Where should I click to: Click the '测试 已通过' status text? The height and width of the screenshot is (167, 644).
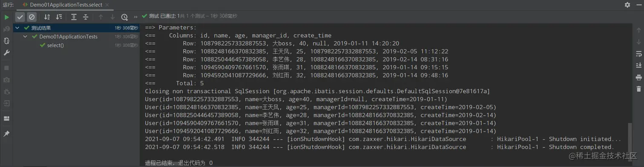163,16
